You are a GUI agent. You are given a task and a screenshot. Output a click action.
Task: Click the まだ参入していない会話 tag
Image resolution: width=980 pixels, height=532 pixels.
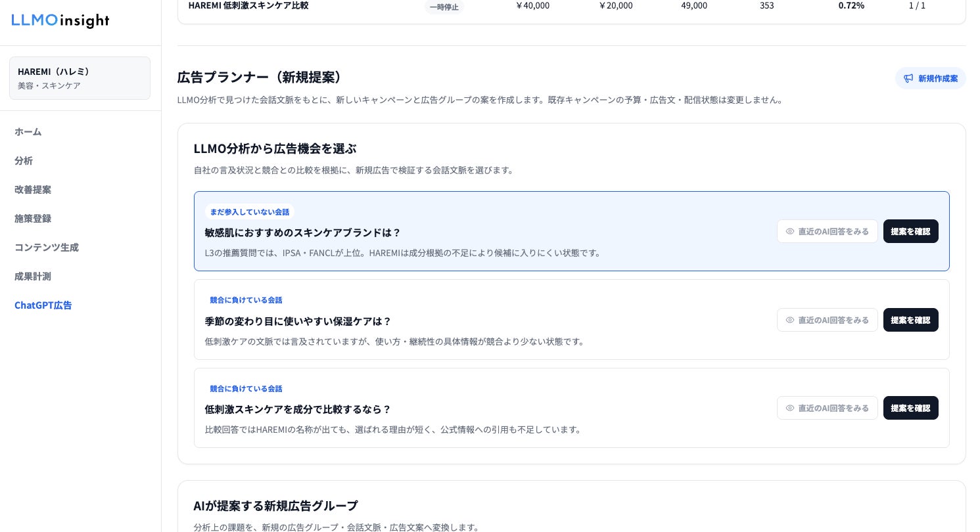point(250,211)
